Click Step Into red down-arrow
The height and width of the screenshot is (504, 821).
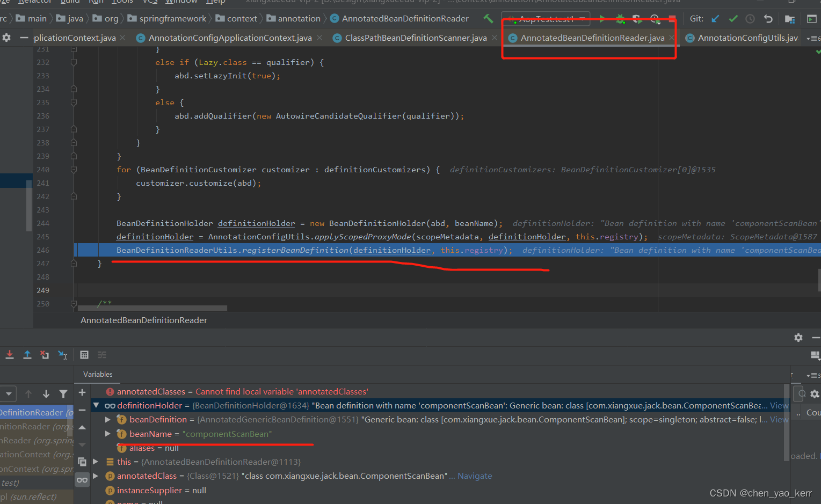tap(10, 355)
